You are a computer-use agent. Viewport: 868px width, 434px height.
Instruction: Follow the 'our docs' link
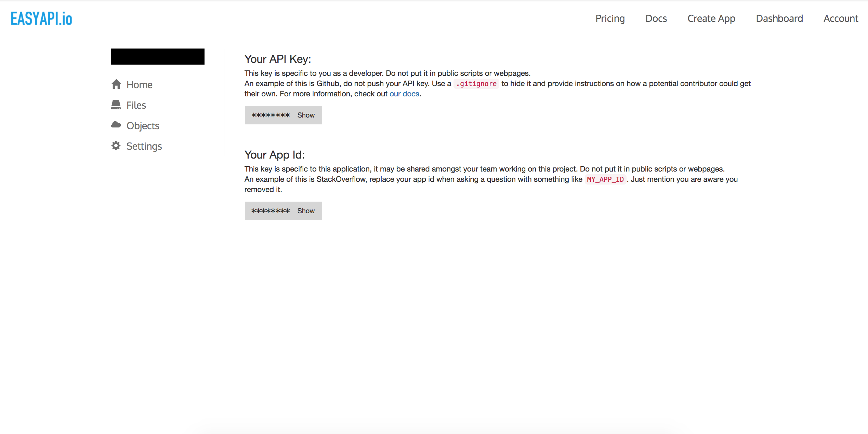[404, 94]
